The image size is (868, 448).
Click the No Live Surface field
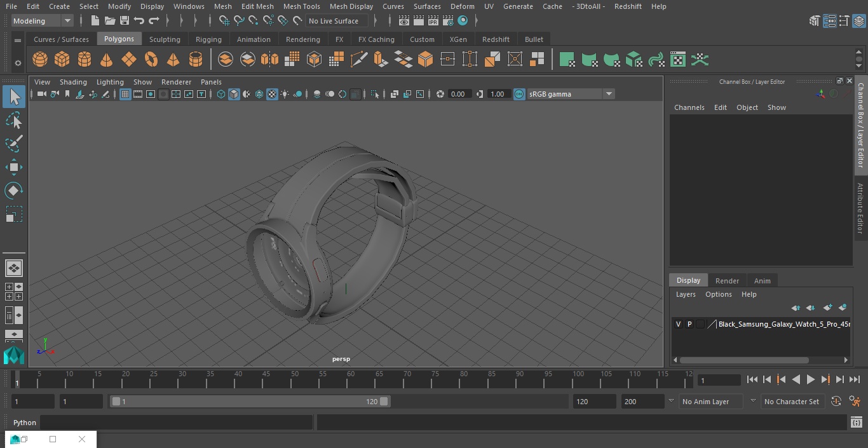pyautogui.click(x=337, y=21)
